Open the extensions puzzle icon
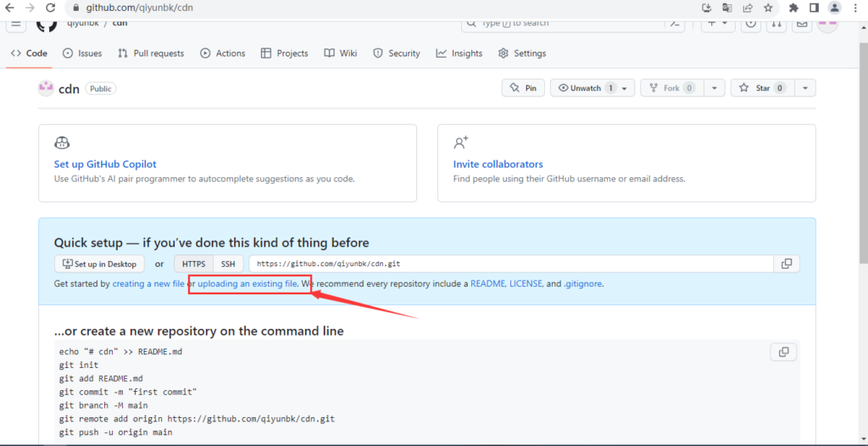The width and height of the screenshot is (868, 446). (x=793, y=8)
